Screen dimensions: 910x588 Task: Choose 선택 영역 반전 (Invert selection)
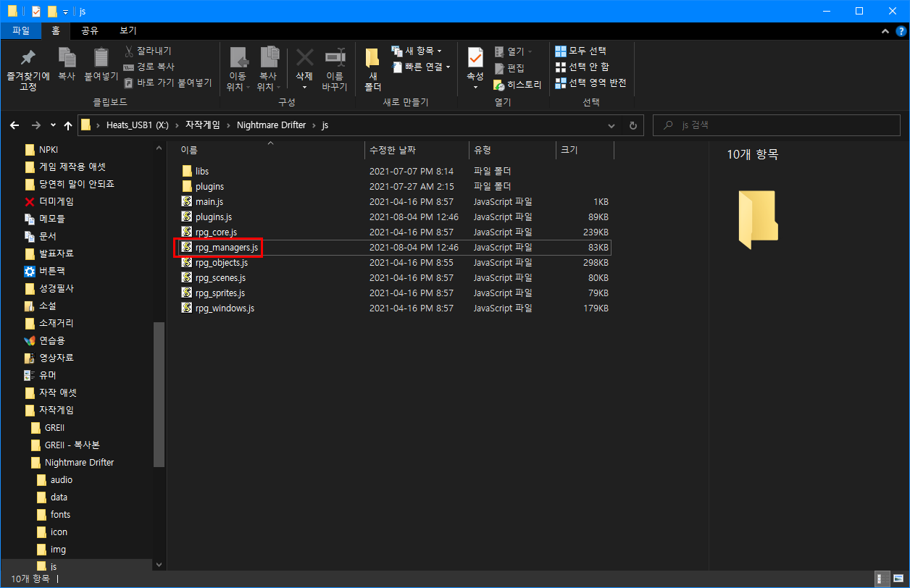coord(590,83)
